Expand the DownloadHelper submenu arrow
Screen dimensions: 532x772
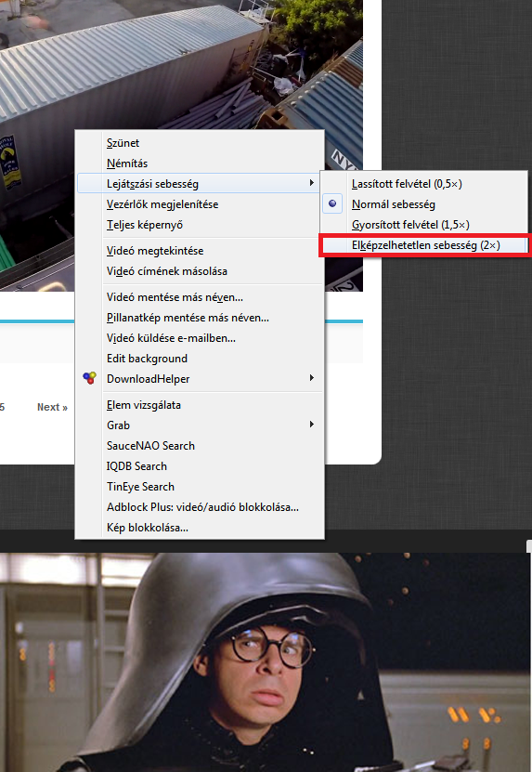(x=312, y=377)
